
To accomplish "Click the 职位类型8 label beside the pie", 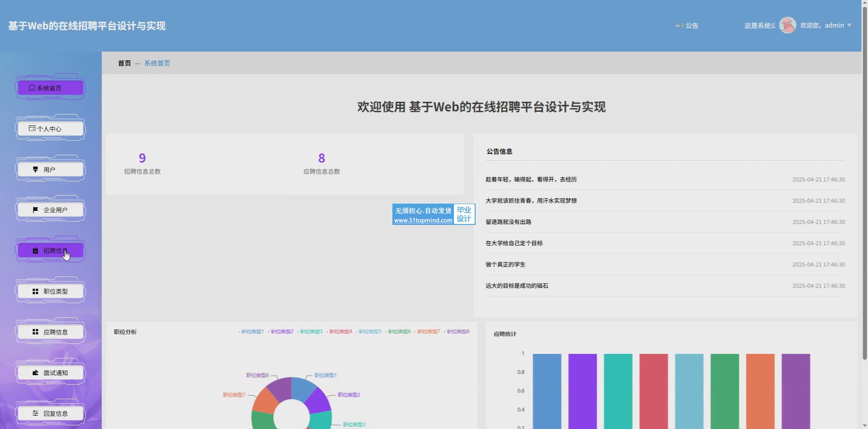I will (x=257, y=375).
